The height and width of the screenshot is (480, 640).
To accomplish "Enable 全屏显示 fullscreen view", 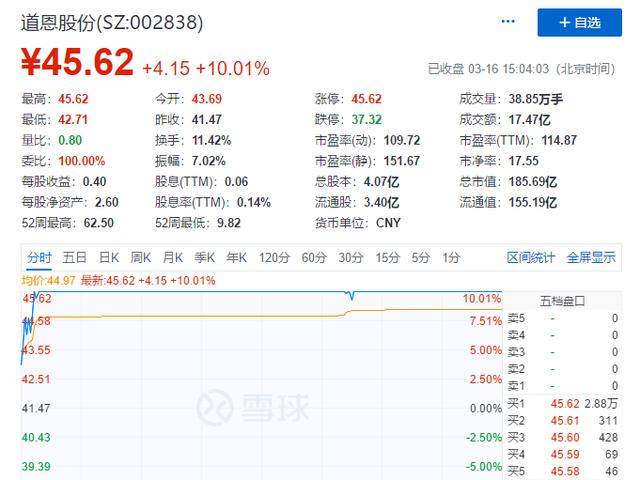I will [x=591, y=257].
